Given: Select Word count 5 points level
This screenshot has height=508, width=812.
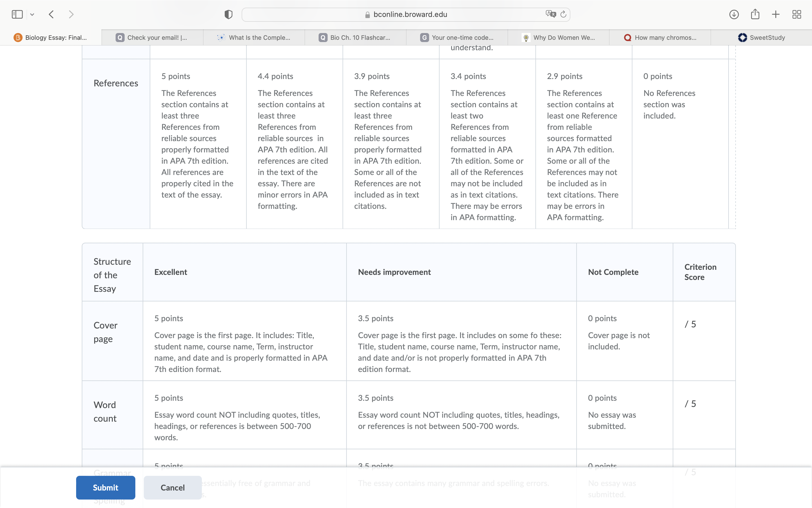Looking at the screenshot, I should point(245,415).
